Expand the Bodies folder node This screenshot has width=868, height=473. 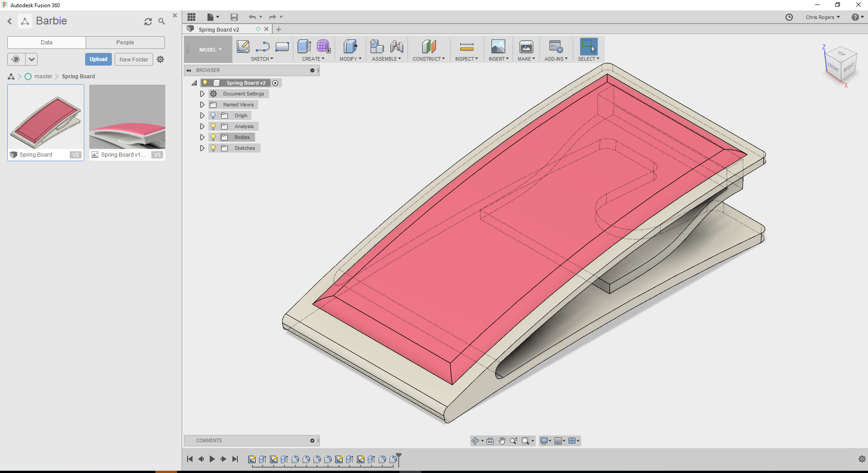203,137
